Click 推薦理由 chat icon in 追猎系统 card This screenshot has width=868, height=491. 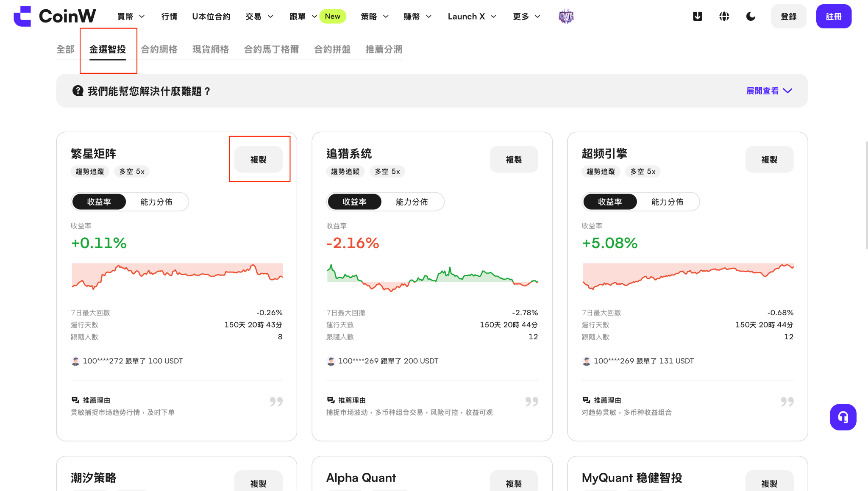(331, 400)
